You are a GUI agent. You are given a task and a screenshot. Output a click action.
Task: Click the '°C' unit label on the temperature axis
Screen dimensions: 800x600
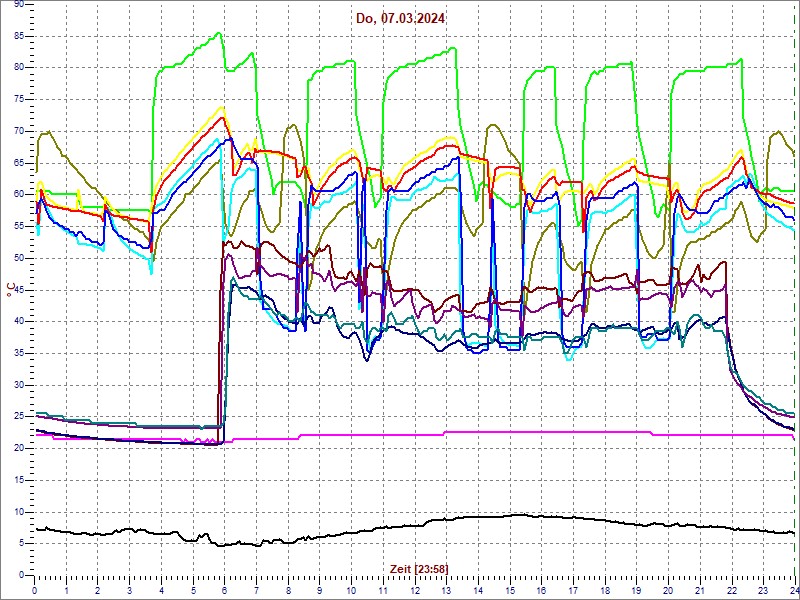pyautogui.click(x=10, y=290)
